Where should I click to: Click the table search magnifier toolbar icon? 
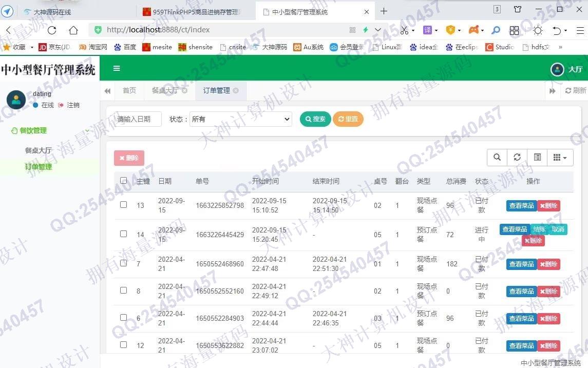point(497,157)
